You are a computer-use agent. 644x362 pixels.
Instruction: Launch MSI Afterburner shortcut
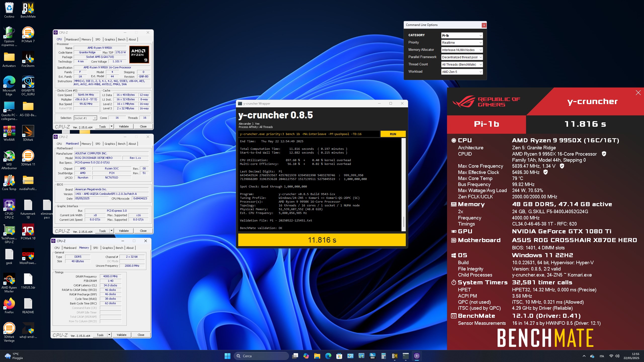click(x=9, y=160)
